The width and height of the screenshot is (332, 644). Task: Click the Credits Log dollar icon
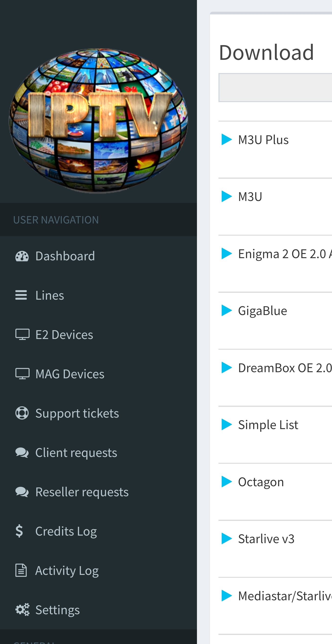19,531
